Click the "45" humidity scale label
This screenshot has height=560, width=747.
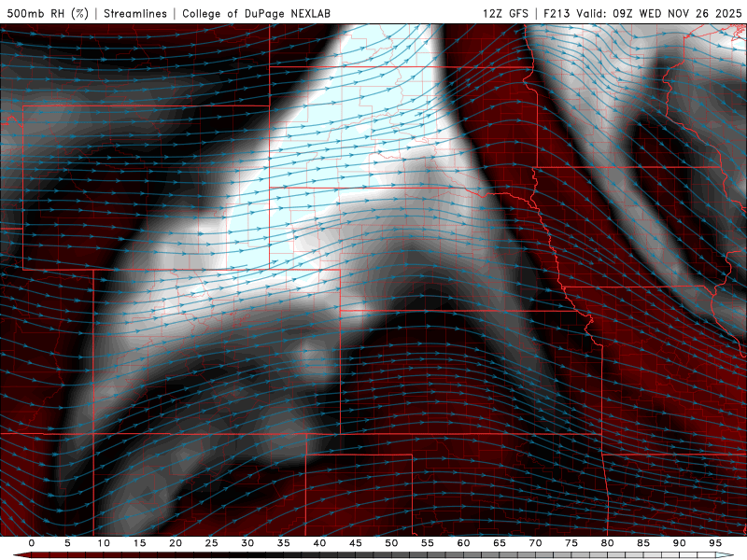[356, 543]
